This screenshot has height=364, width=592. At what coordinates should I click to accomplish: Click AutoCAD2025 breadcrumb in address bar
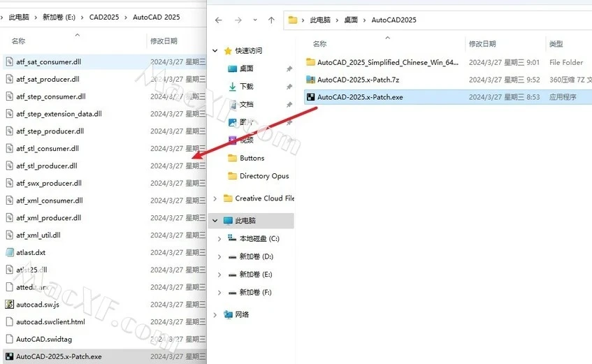[394, 20]
